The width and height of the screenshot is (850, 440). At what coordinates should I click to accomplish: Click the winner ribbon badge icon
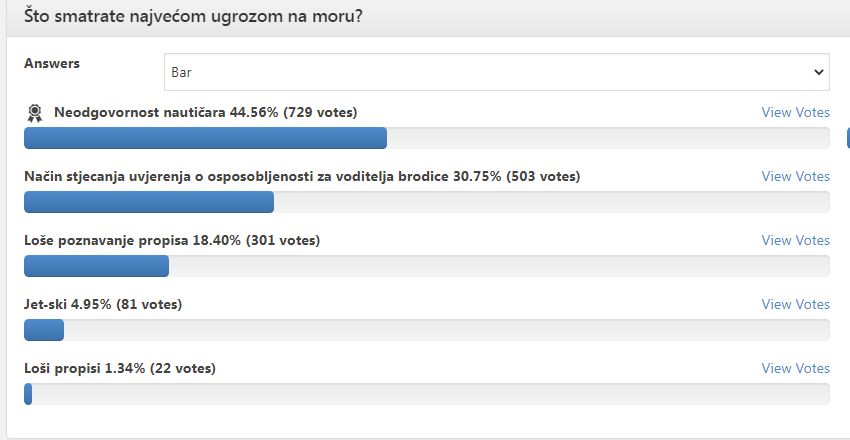[34, 113]
